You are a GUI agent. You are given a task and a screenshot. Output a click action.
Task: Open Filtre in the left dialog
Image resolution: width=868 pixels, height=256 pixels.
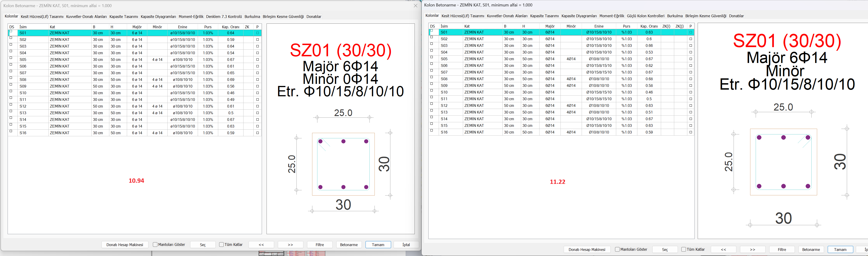coord(319,245)
